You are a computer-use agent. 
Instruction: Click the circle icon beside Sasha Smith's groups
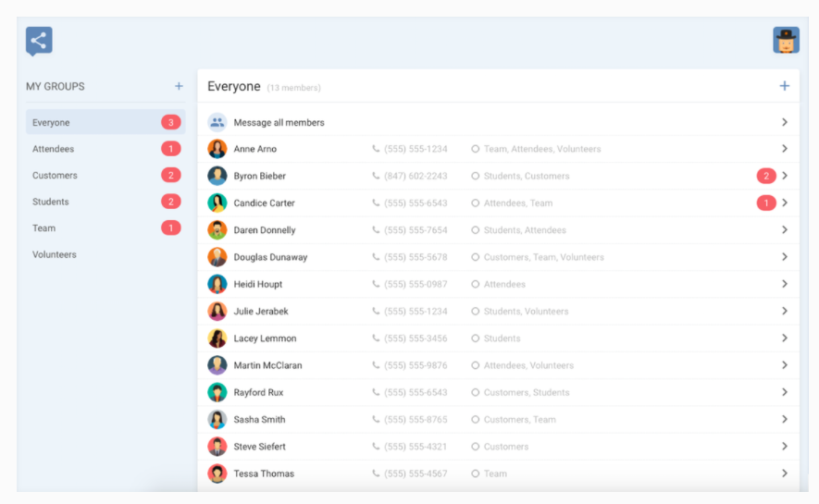[x=476, y=420]
